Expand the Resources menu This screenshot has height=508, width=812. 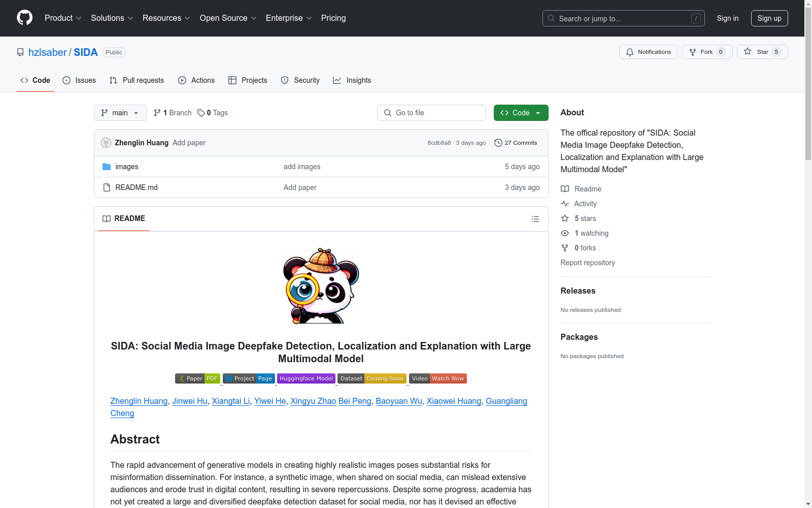tap(166, 18)
